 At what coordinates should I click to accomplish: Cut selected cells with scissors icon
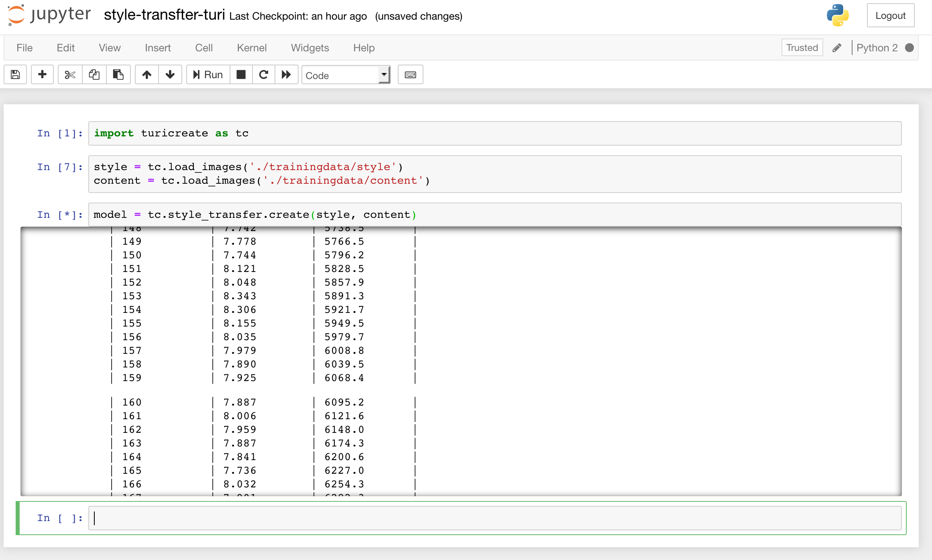pos(70,75)
